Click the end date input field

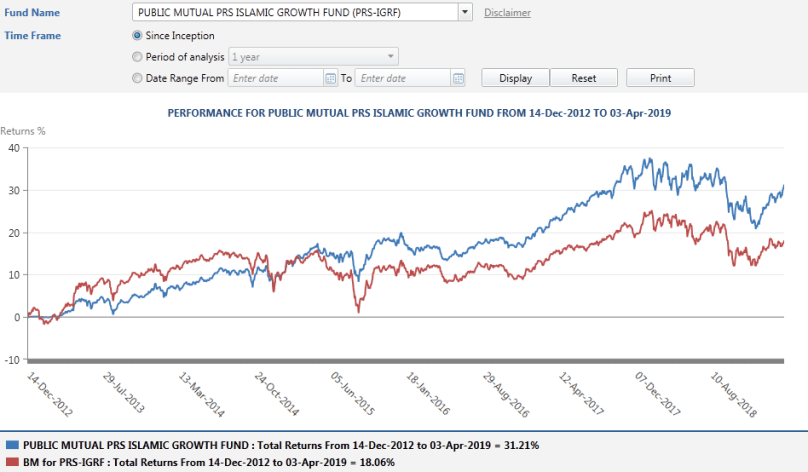click(x=402, y=78)
